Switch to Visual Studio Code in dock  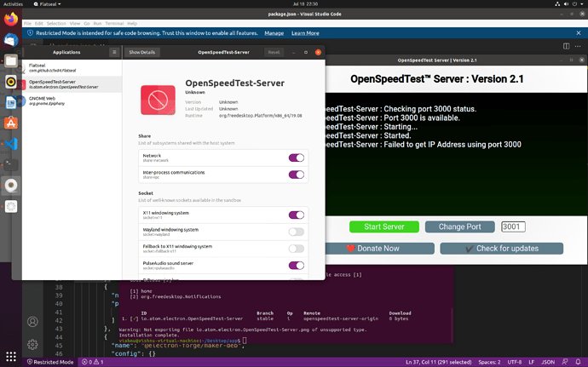[11, 144]
